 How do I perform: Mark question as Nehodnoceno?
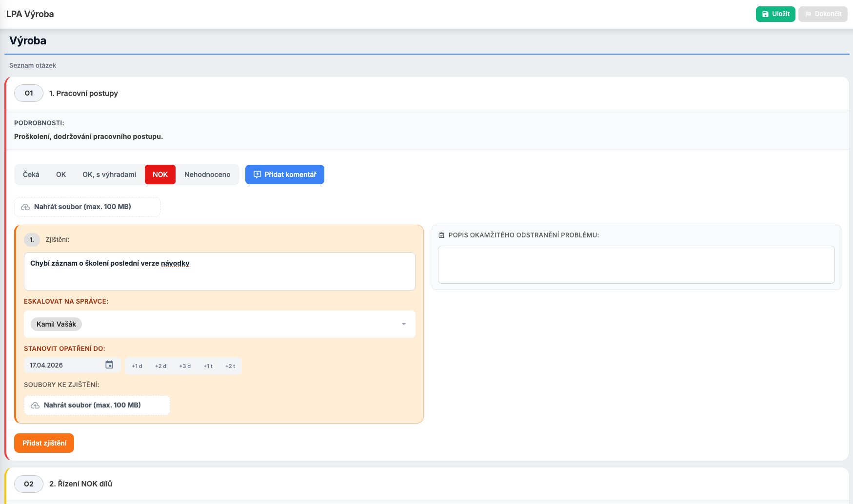(x=207, y=174)
